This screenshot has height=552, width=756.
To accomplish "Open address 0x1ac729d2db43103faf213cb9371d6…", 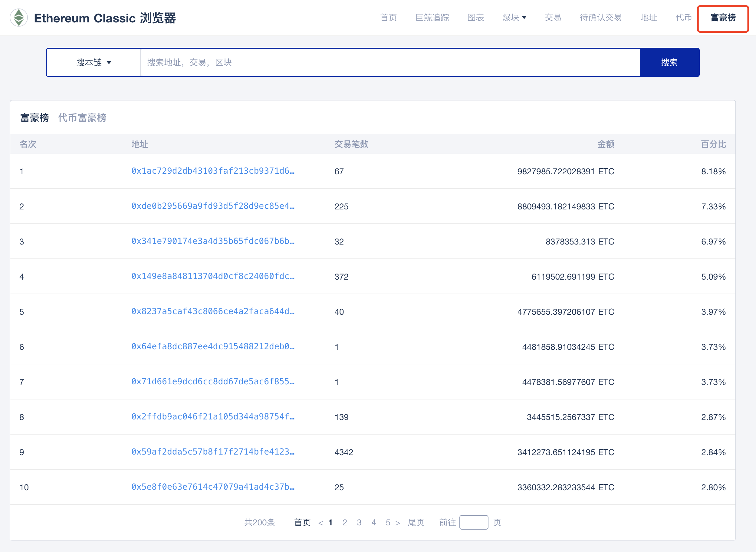I will 213,171.
